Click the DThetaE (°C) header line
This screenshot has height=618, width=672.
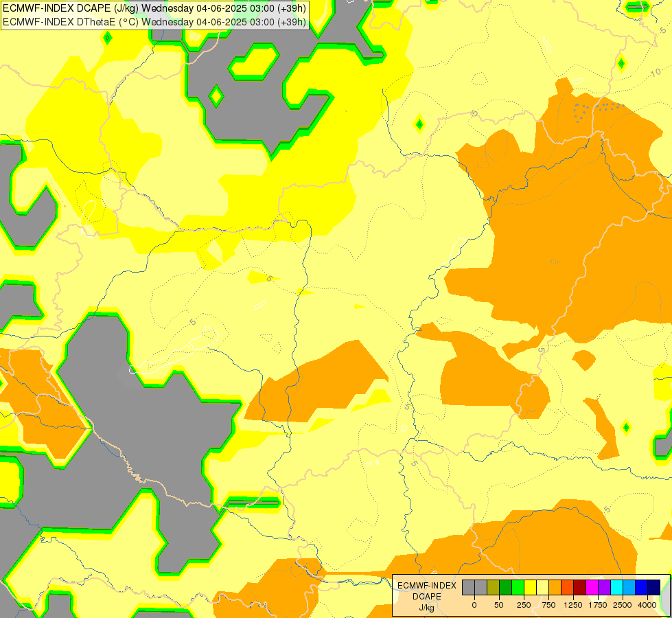[154, 22]
